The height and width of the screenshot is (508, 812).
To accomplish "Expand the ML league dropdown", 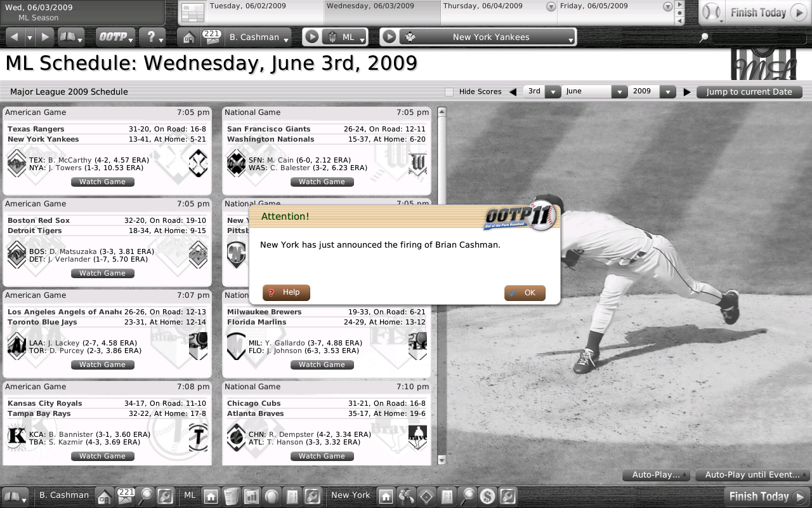I will tap(345, 37).
